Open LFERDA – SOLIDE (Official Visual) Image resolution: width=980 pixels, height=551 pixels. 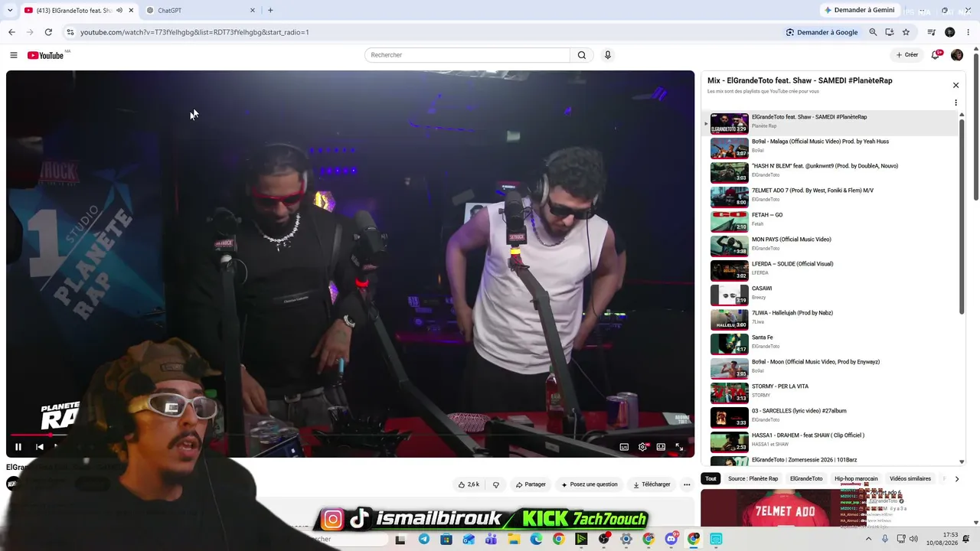click(831, 270)
